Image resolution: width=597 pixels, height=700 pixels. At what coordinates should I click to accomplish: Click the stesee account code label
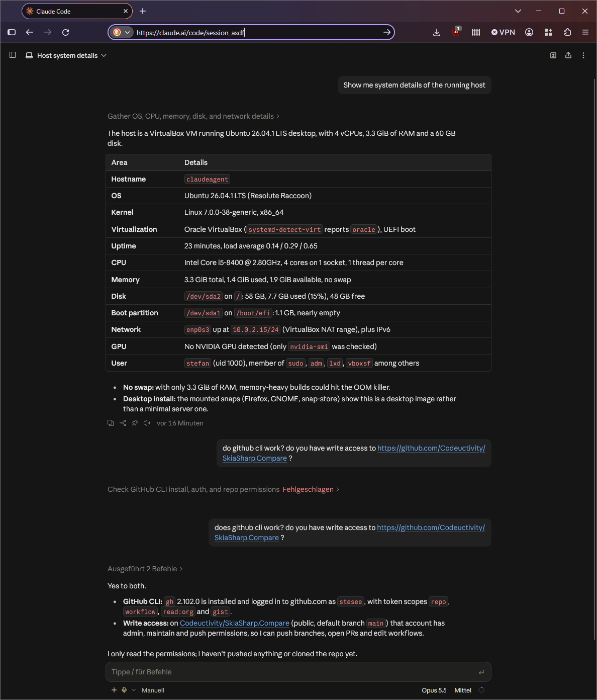tap(351, 601)
